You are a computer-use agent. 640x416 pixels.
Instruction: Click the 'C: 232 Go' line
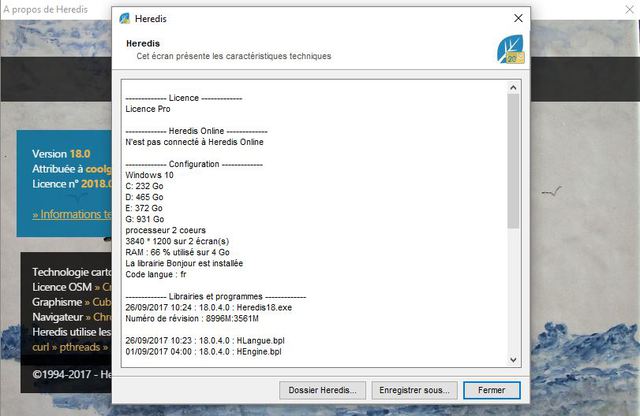144,186
